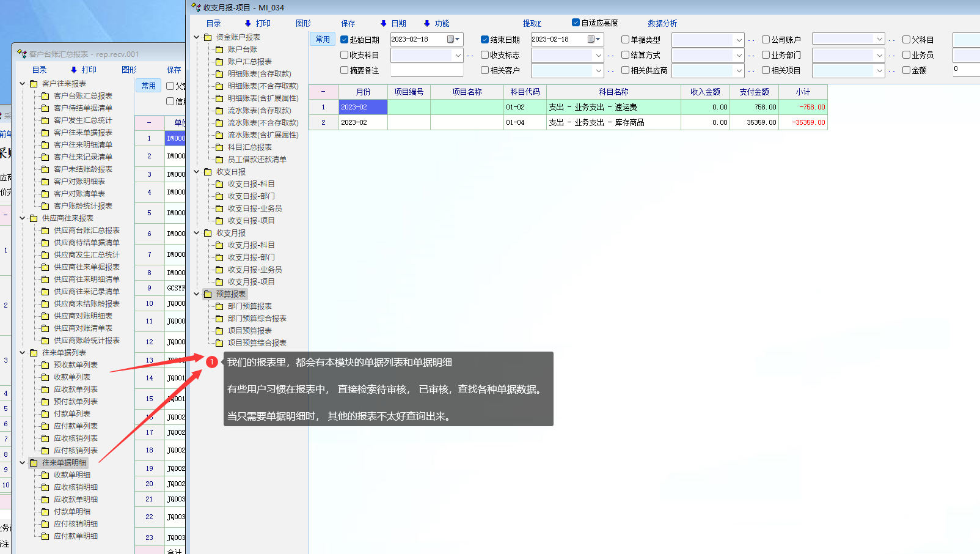The image size is (980, 554).
Task: Click the folder icon of 收款单明细
Action: [45, 475]
